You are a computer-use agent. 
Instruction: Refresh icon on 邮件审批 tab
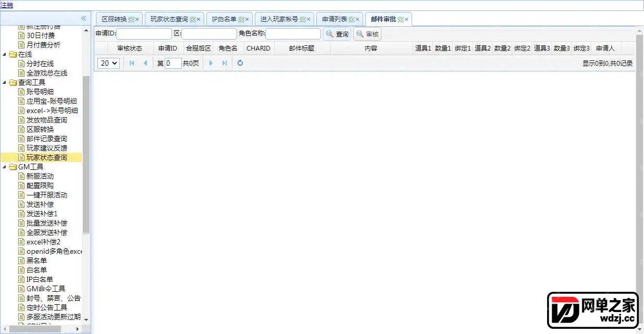[x=400, y=19]
